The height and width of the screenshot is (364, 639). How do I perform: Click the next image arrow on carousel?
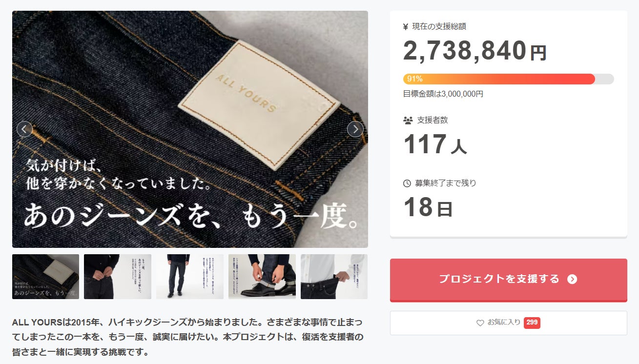[355, 129]
